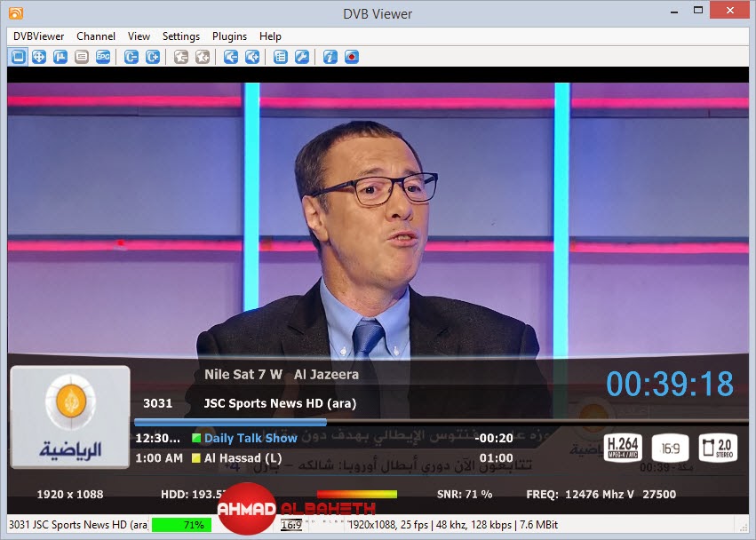Click the red-yellow-green signal quality bar
756x540 pixels.
(357, 494)
